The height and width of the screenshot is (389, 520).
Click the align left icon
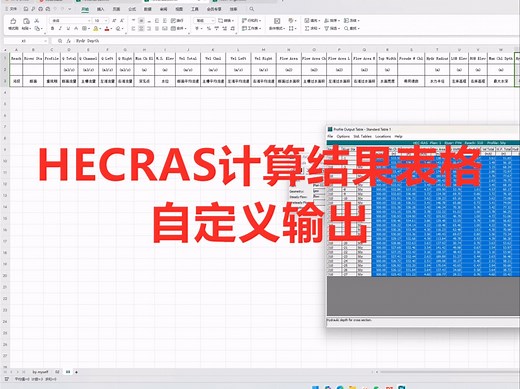133,29
